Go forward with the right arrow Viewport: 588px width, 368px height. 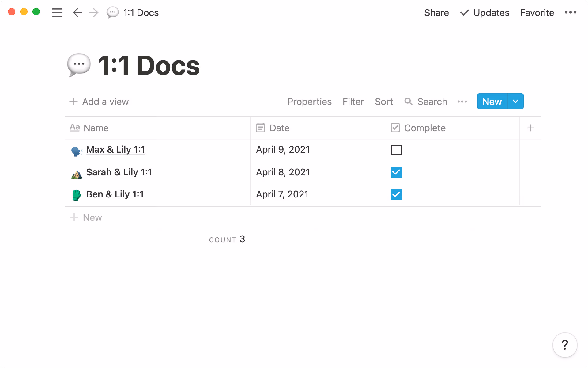coord(93,13)
